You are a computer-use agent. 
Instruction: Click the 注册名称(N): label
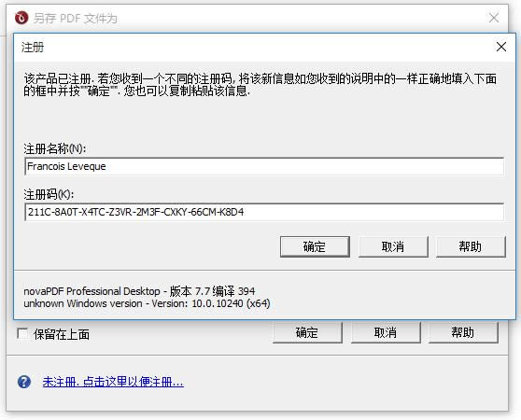pyautogui.click(x=55, y=148)
